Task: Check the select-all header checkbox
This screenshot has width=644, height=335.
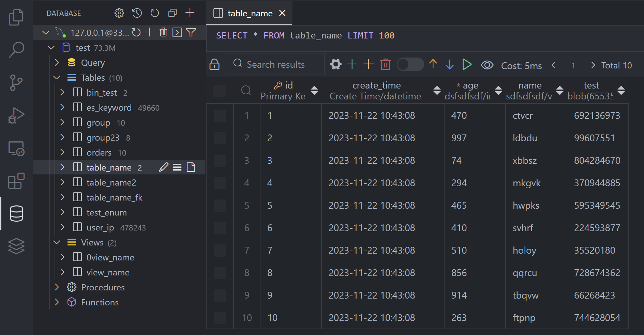Action: 219,91
